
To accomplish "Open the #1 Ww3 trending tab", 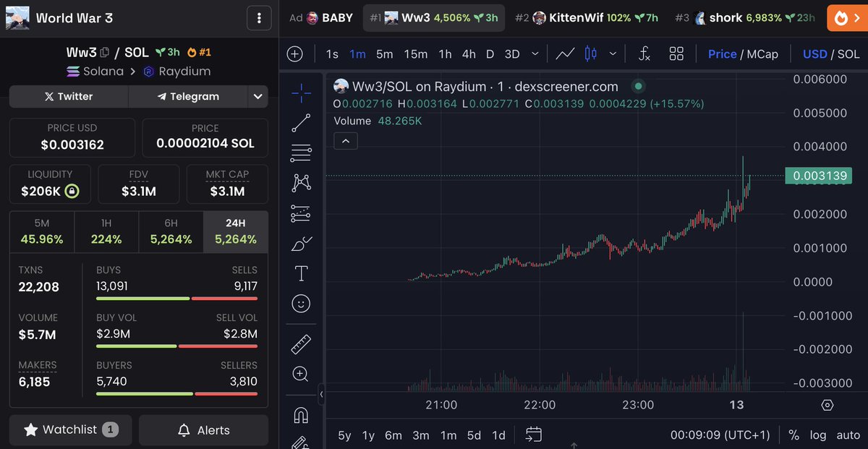I will tap(434, 18).
